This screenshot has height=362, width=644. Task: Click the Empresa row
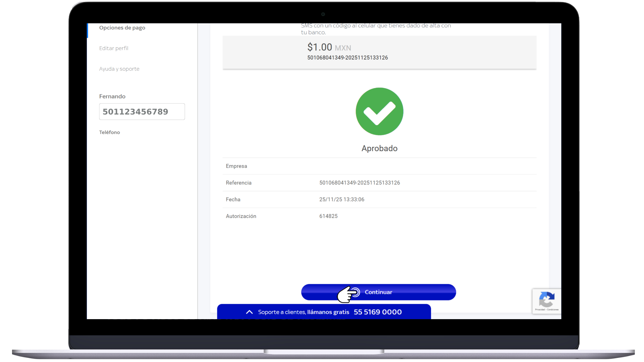coord(379,166)
